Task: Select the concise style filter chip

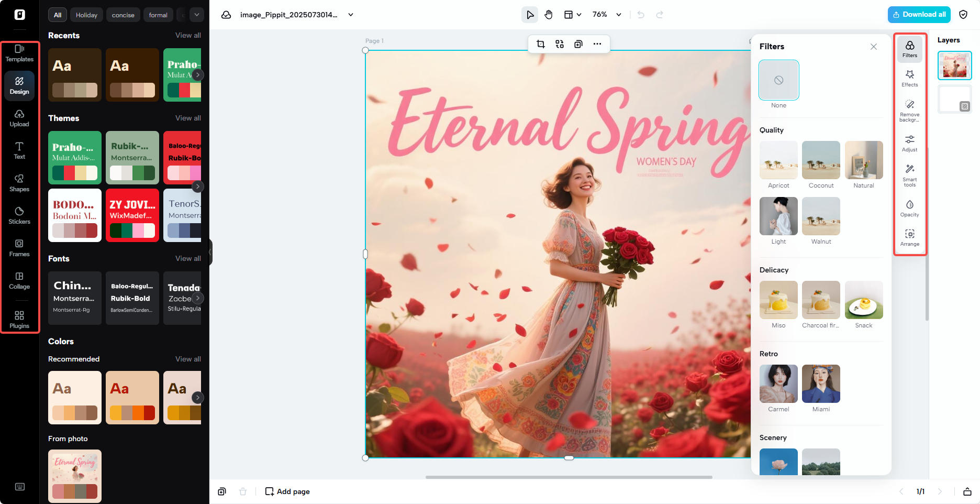Action: (x=123, y=15)
